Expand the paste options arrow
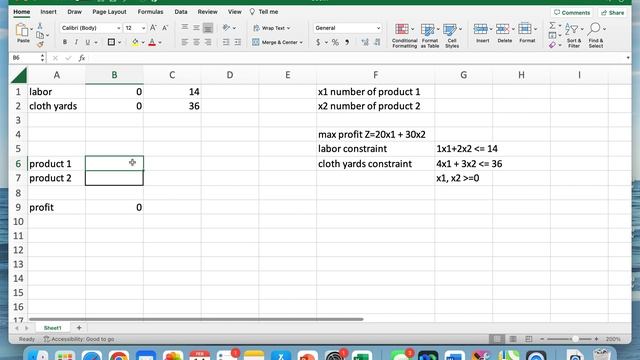 point(31,29)
